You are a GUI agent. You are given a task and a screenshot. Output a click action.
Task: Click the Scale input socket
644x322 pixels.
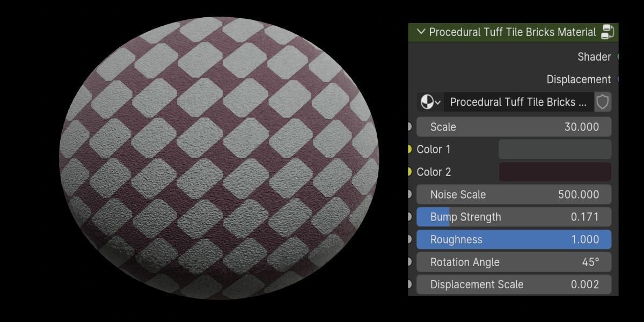409,127
